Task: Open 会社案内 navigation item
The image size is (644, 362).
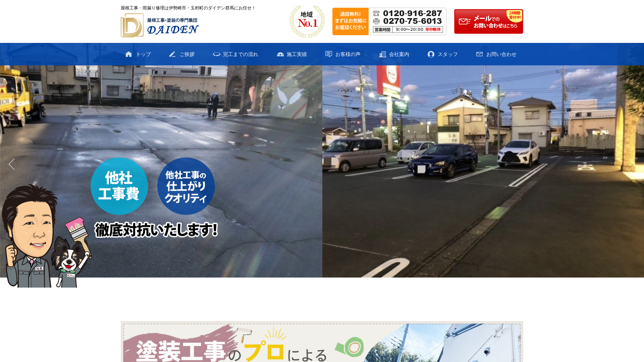Action: pyautogui.click(x=399, y=54)
